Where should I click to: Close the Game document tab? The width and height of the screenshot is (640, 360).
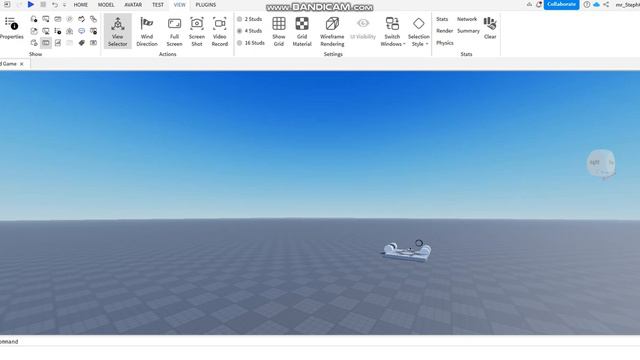pos(22,64)
